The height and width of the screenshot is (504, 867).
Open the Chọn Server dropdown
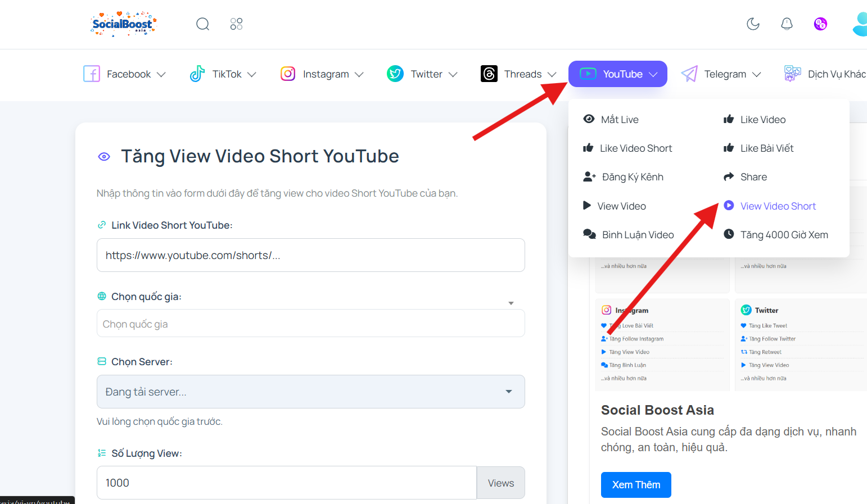(x=311, y=392)
